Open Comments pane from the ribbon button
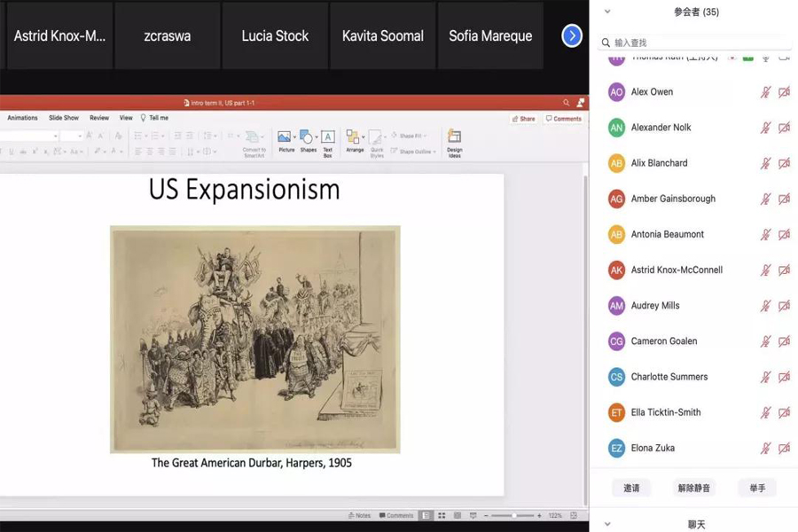The height and width of the screenshot is (532, 798). point(563,119)
